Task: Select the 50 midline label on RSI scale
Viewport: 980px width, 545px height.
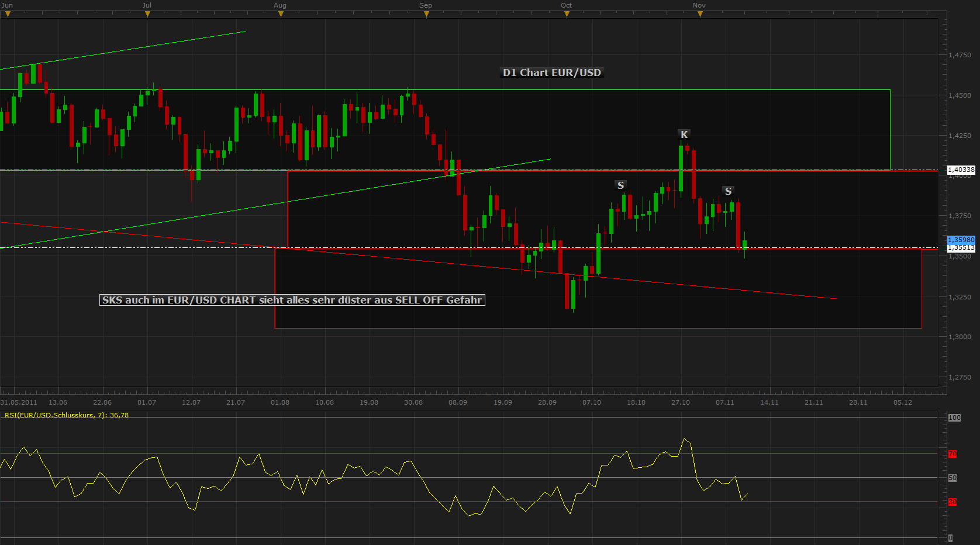Action: pos(952,478)
